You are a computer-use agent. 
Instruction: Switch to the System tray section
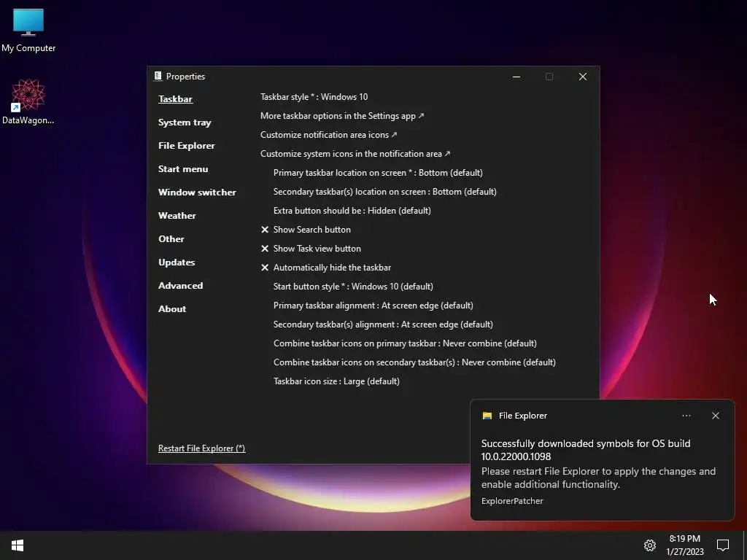click(185, 122)
